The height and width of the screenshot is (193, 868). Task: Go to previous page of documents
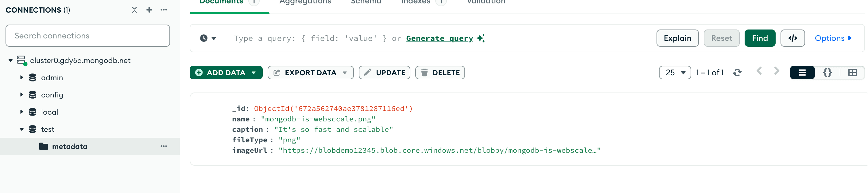click(x=759, y=72)
